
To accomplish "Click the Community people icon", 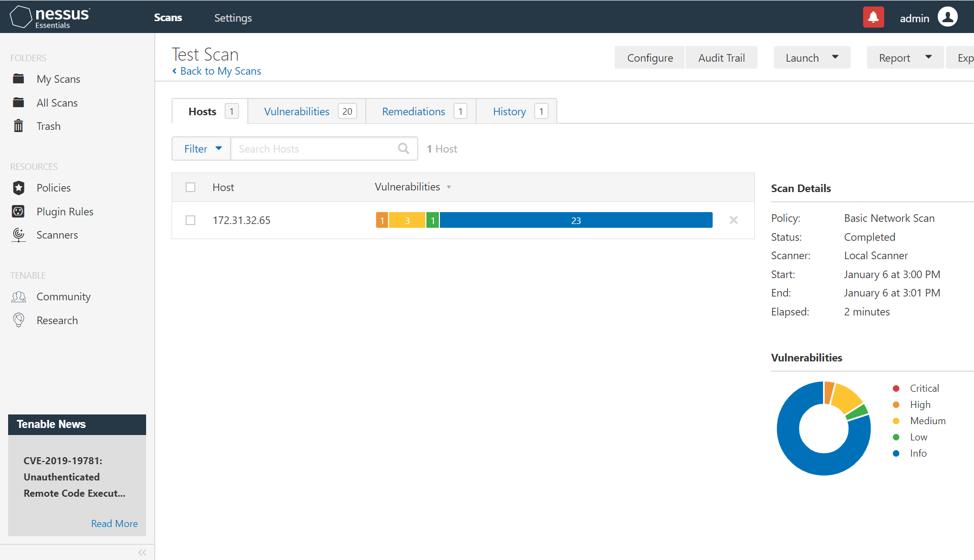I will (x=18, y=297).
